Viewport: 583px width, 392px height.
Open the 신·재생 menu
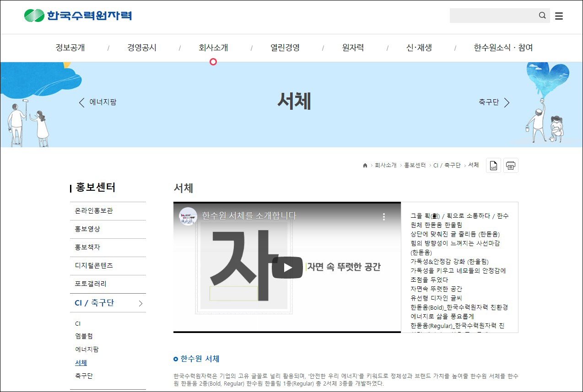[x=419, y=48]
